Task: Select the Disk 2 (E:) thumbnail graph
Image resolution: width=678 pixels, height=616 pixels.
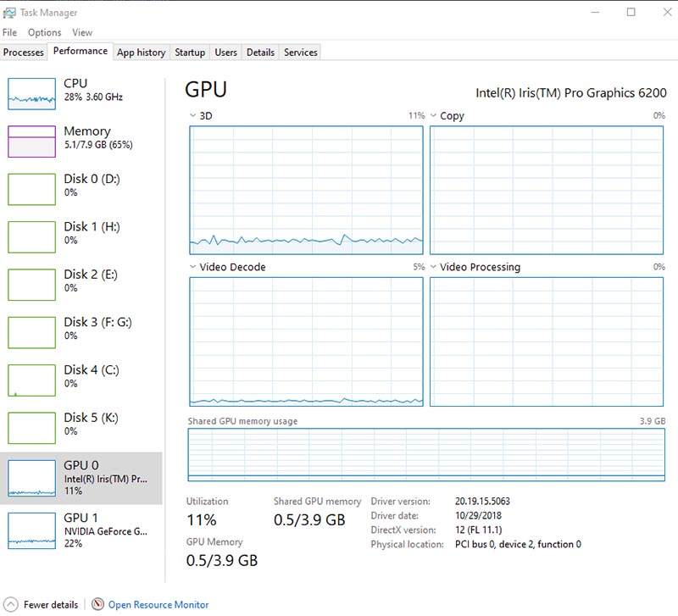Action: click(x=31, y=285)
